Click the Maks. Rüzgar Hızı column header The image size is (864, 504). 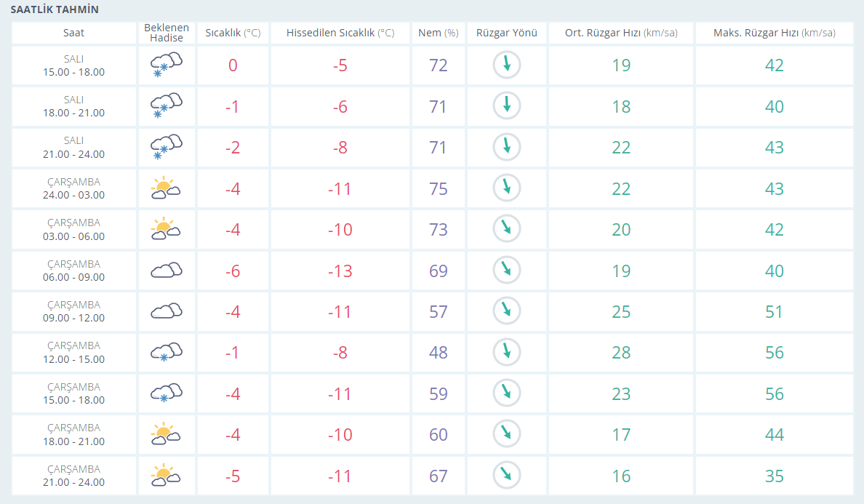774,33
